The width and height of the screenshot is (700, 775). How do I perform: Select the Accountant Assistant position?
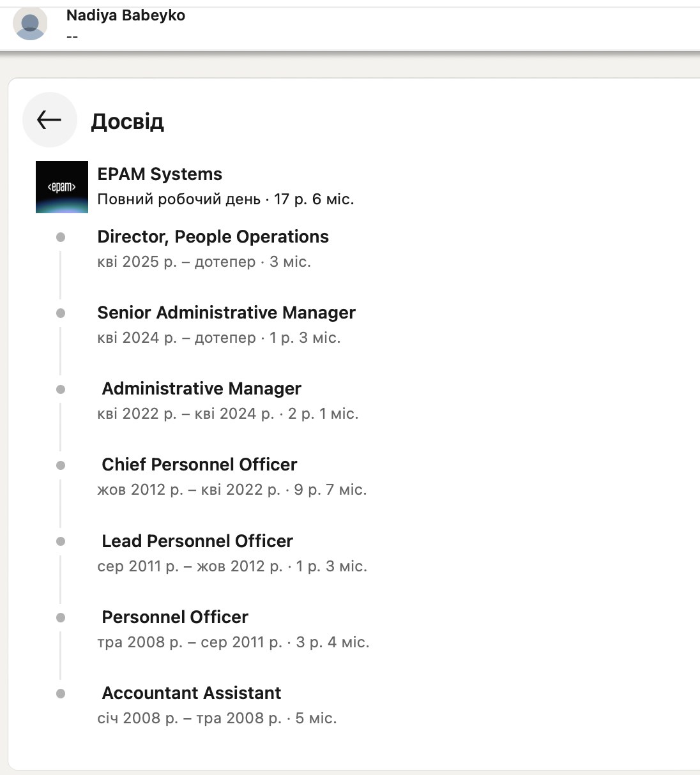click(192, 693)
